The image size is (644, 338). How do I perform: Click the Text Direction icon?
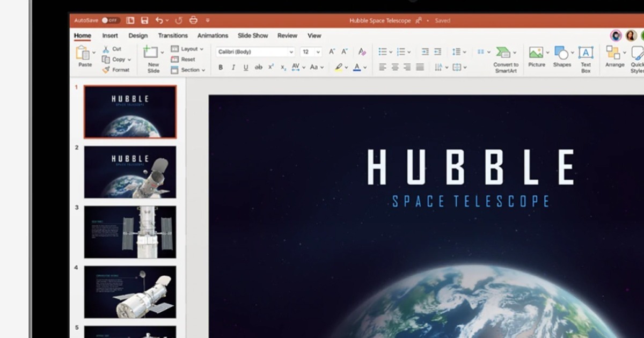438,68
